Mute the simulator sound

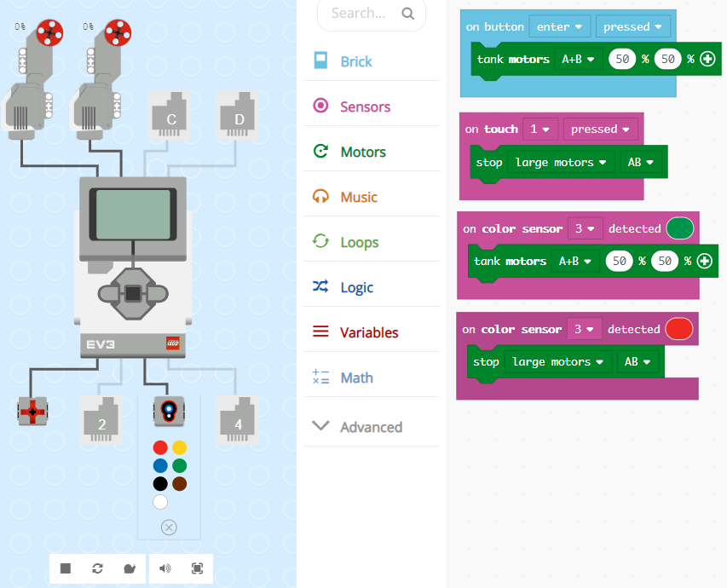tap(165, 568)
